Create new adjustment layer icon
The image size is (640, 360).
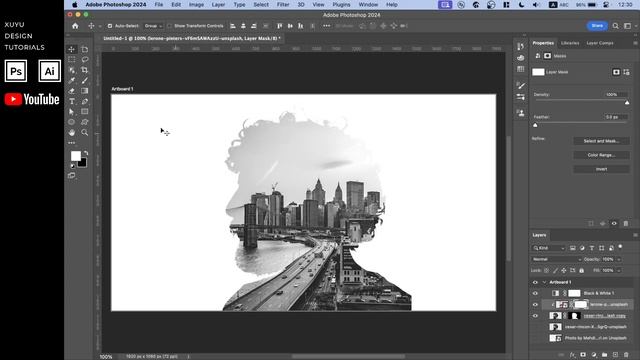(594, 355)
